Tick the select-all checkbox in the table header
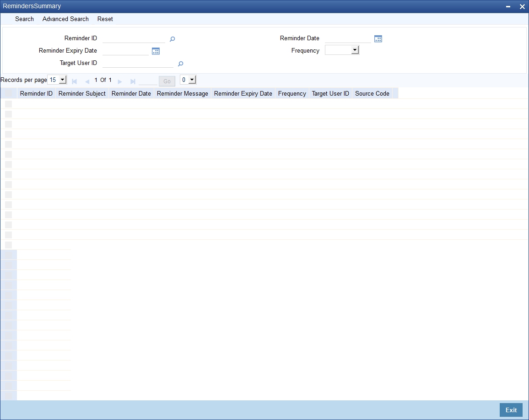This screenshot has height=420, width=529. (8, 93)
